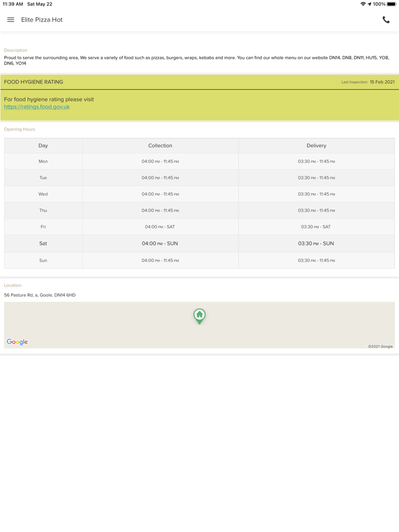Tap Sunday's collection hours cell
The image size is (399, 532).
pos(160,260)
